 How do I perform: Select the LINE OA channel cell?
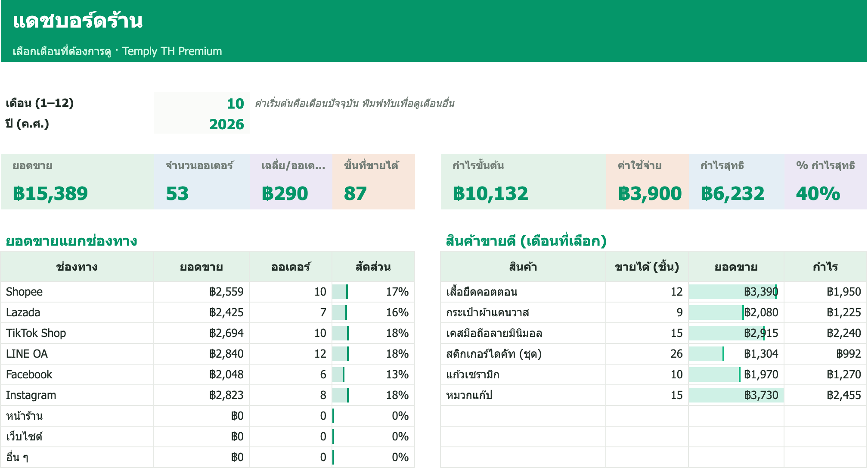tap(77, 354)
